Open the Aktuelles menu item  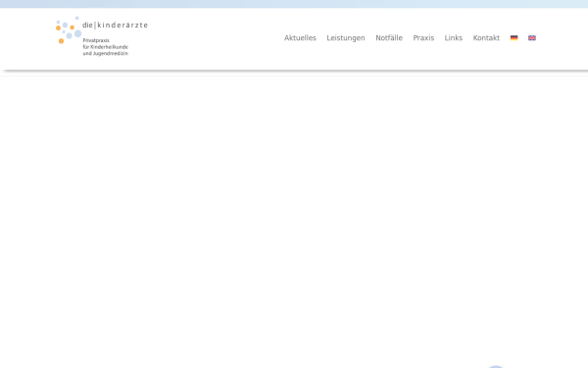(x=300, y=38)
